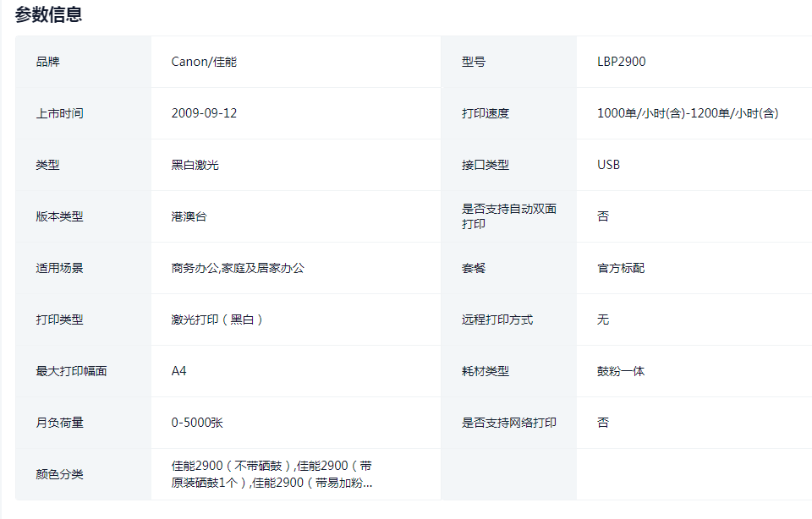812x519 pixels.
Task: Select the 适用场景 label
Action: tap(59, 268)
